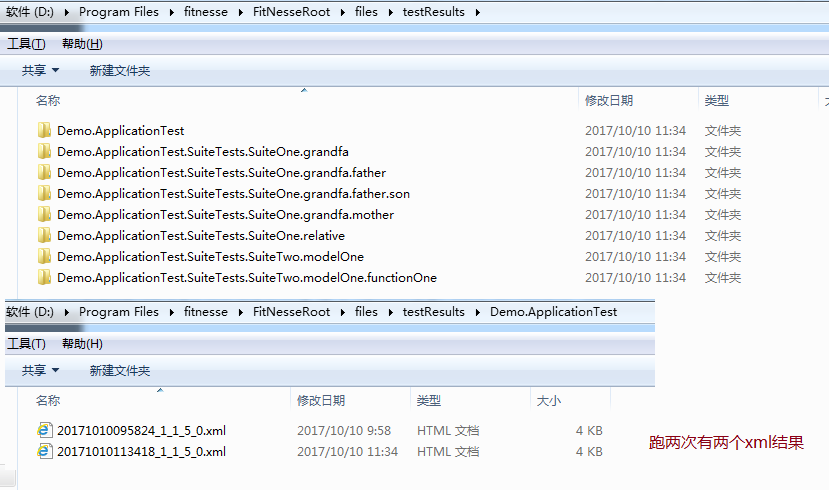Select Demo.ApplicationTest.SuiteTests.SuiteOne.grandfa.father name
Screen dimensions: 829x490
click(222, 173)
